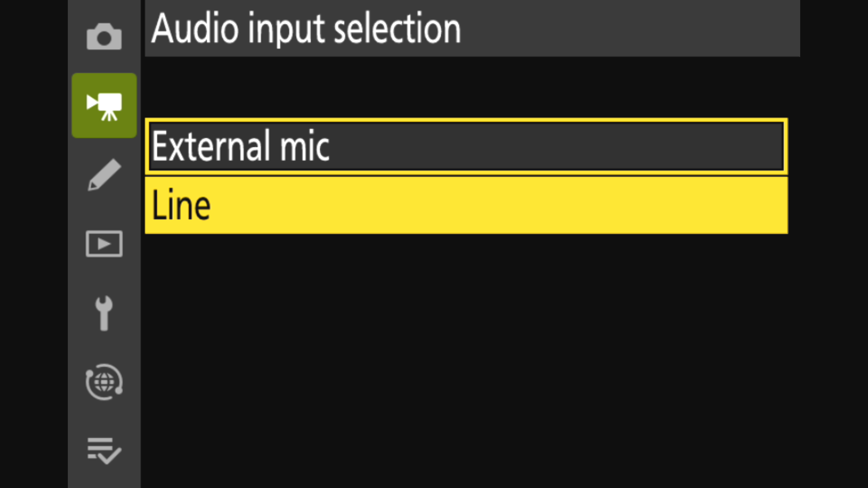The width and height of the screenshot is (868, 488).
Task: Open the Setup menu wrench icon
Action: (x=104, y=313)
